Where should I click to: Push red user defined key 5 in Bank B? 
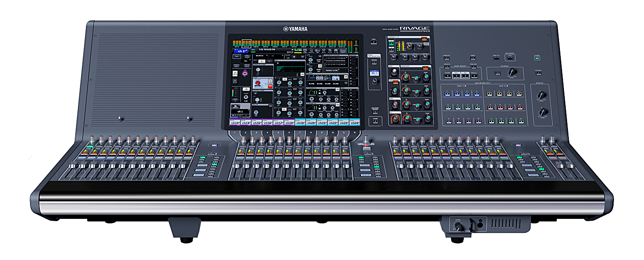tap(491, 108)
